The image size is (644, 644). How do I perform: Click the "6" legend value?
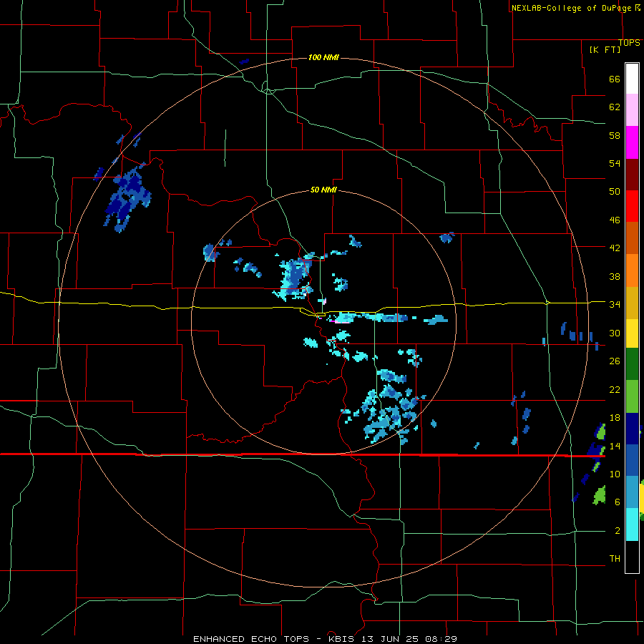pos(618,502)
